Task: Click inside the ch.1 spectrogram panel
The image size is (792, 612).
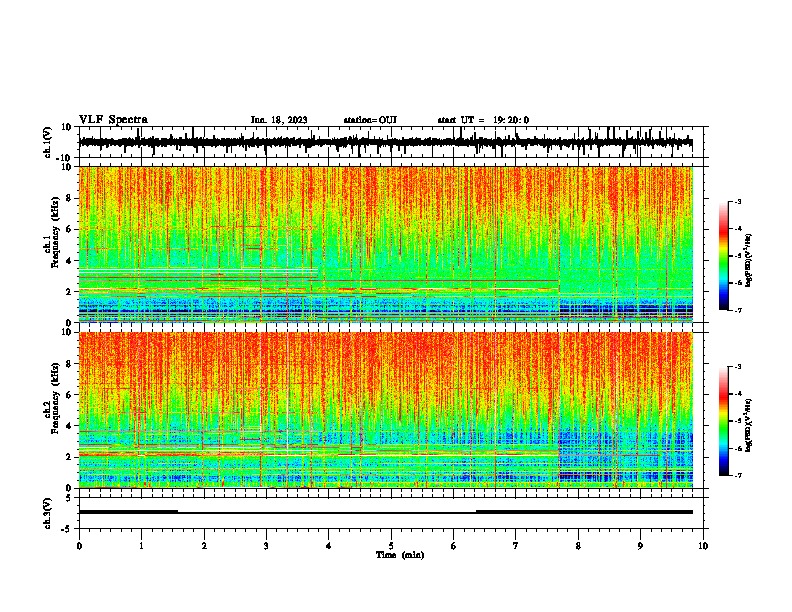Action: click(x=386, y=244)
